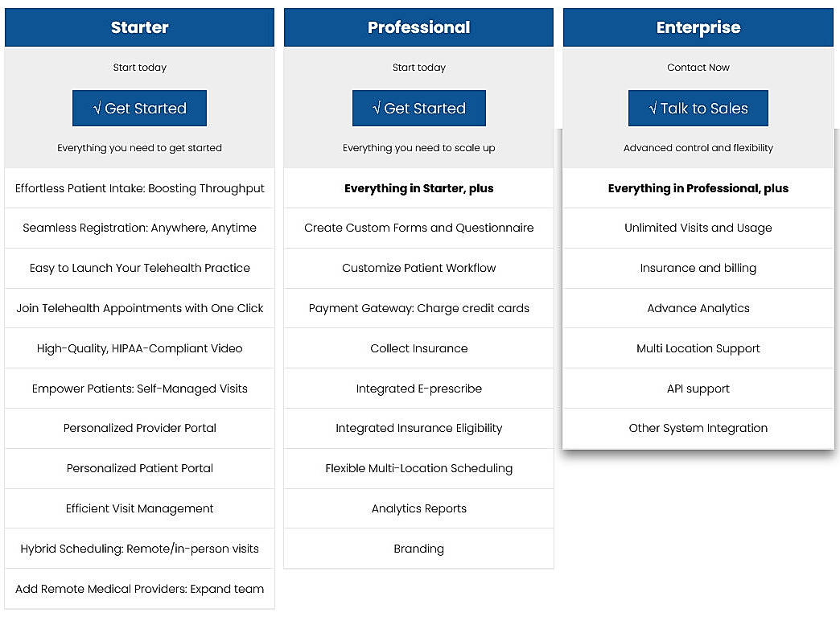Click Effortless Patient Intake: Boosting Throughput row
Viewport: 840px width, 621px height.
click(x=139, y=187)
